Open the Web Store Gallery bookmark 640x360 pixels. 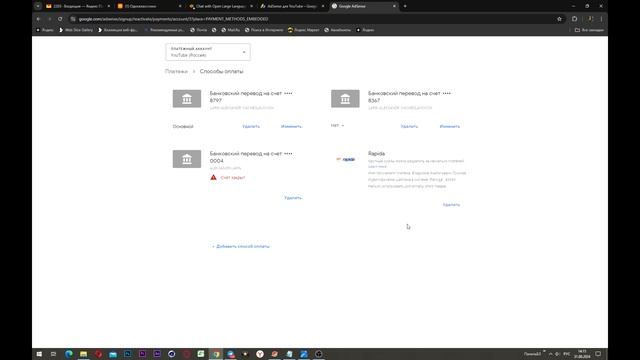click(x=76, y=30)
